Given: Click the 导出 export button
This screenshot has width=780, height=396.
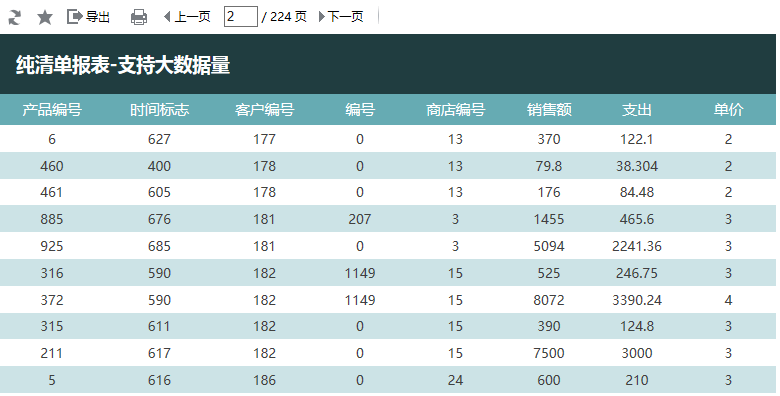Looking at the screenshot, I should pos(88,17).
